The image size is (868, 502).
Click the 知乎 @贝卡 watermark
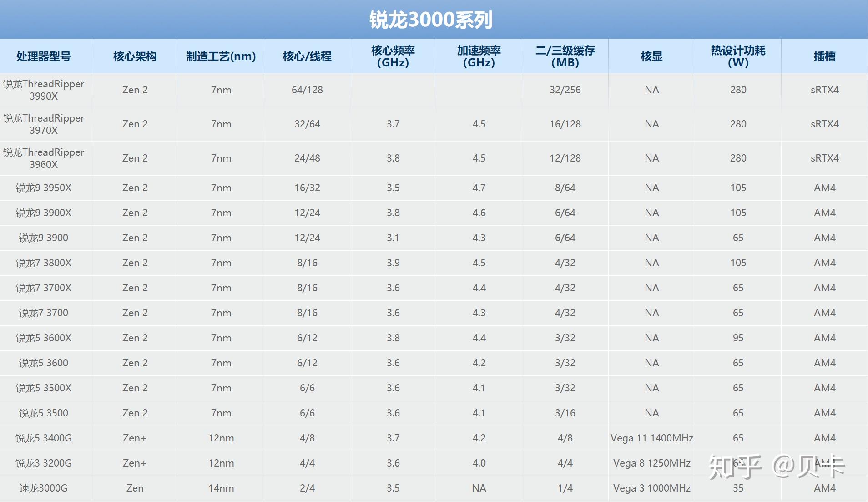777,467
